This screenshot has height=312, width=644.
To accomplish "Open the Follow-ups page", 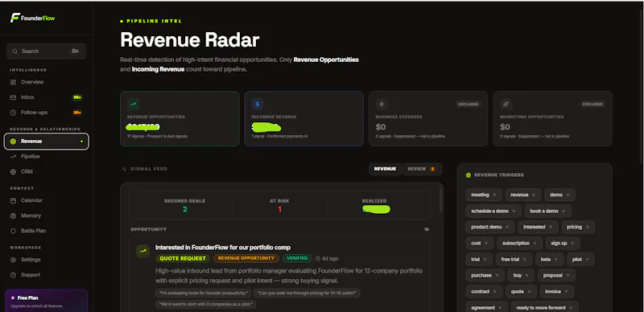I will point(46,113).
